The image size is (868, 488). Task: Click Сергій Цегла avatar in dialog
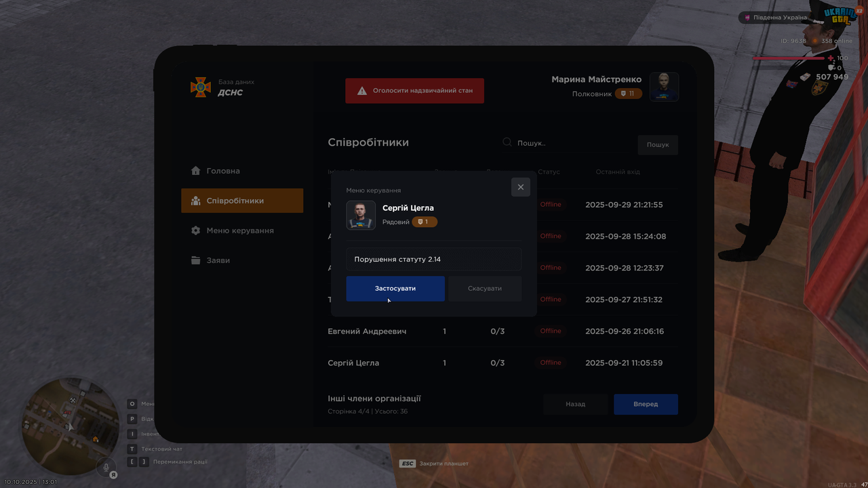point(361,215)
